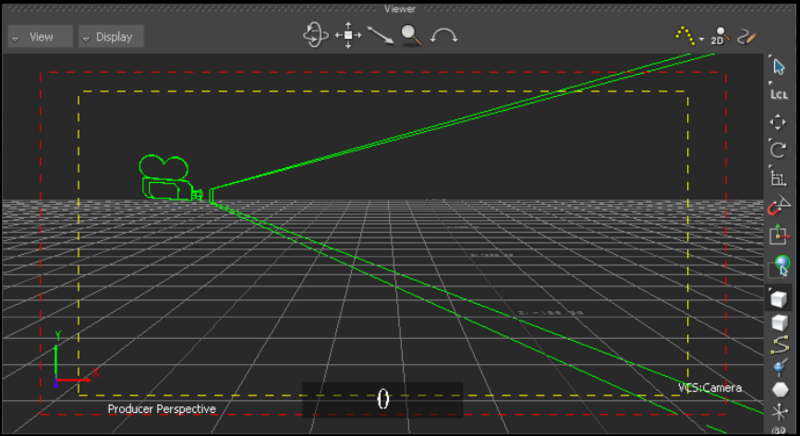
Task: Select the Scale tool in sidebar
Action: [x=778, y=179]
